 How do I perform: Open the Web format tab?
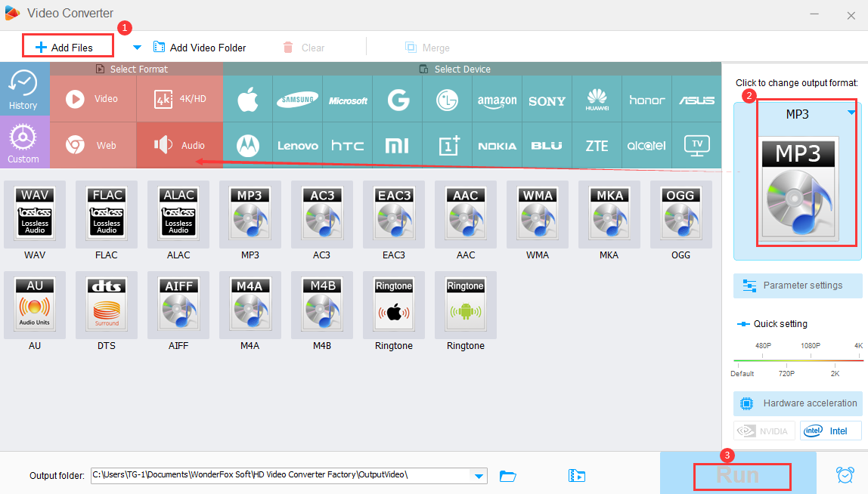[93, 146]
